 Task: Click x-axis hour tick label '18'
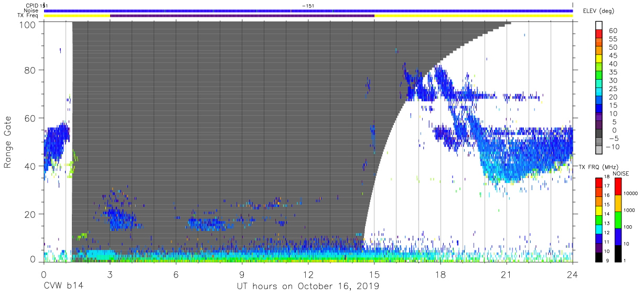pyautogui.click(x=441, y=274)
